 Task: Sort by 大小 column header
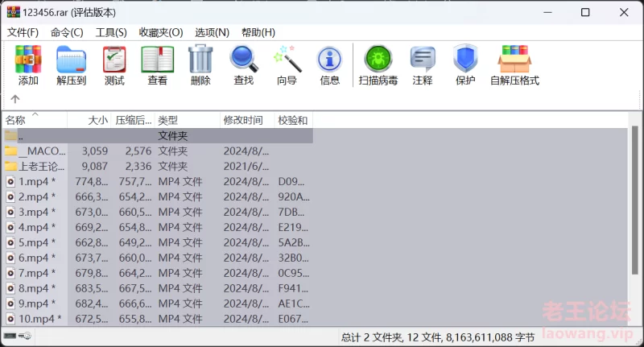[89, 120]
